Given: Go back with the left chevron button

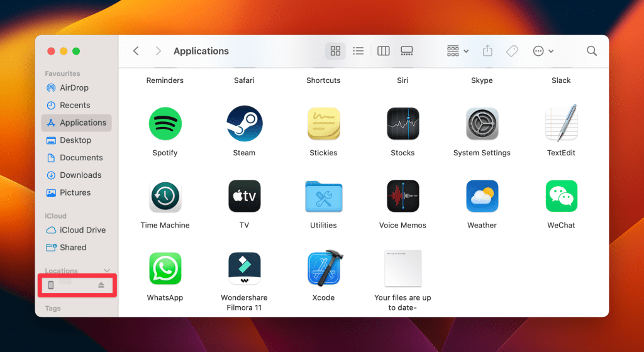Looking at the screenshot, I should point(136,51).
